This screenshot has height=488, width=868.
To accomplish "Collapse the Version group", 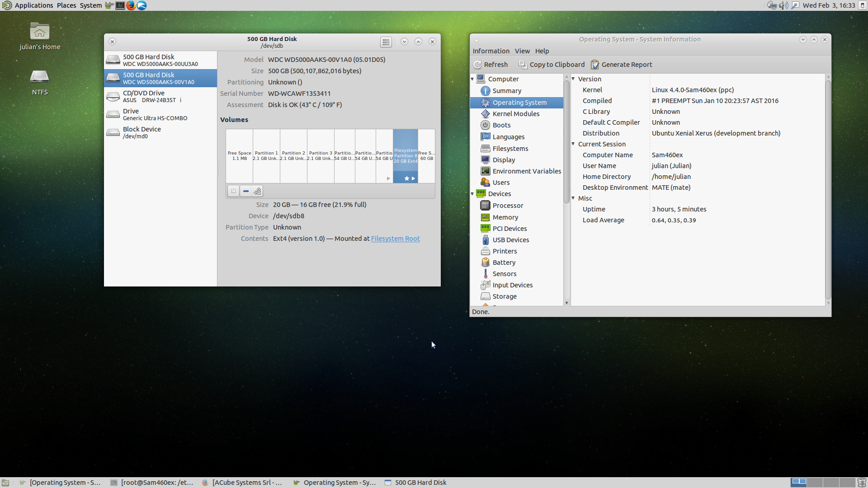I will click(573, 79).
